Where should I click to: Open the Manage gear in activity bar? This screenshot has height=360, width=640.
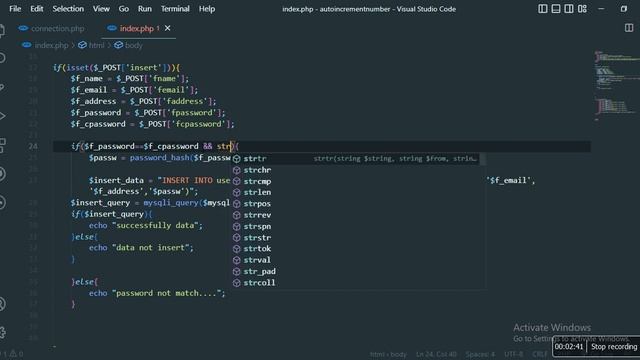pos(2,332)
